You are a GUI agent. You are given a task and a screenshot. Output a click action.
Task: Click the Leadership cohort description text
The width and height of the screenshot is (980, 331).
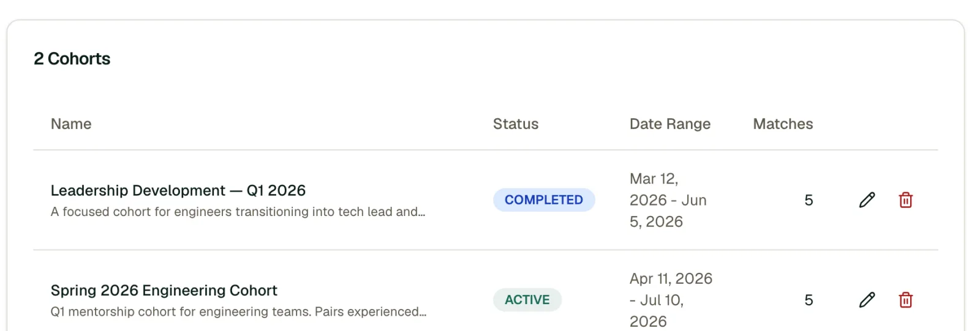[x=238, y=212]
